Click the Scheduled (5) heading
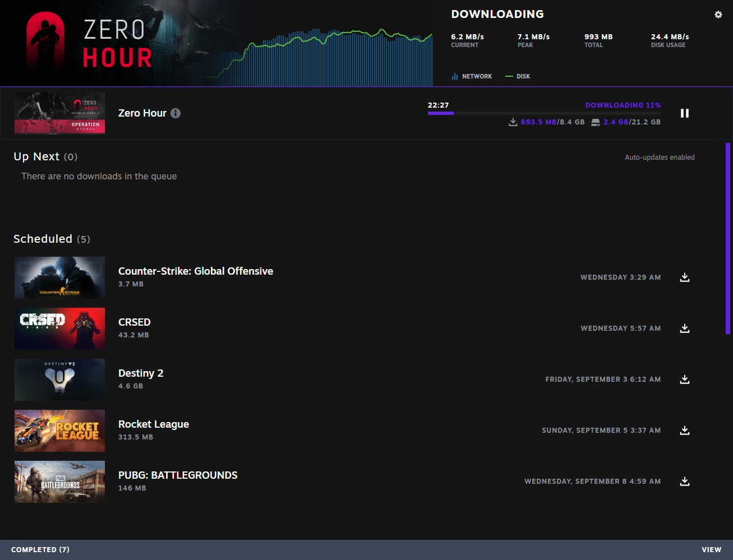The image size is (733, 560). coord(52,239)
